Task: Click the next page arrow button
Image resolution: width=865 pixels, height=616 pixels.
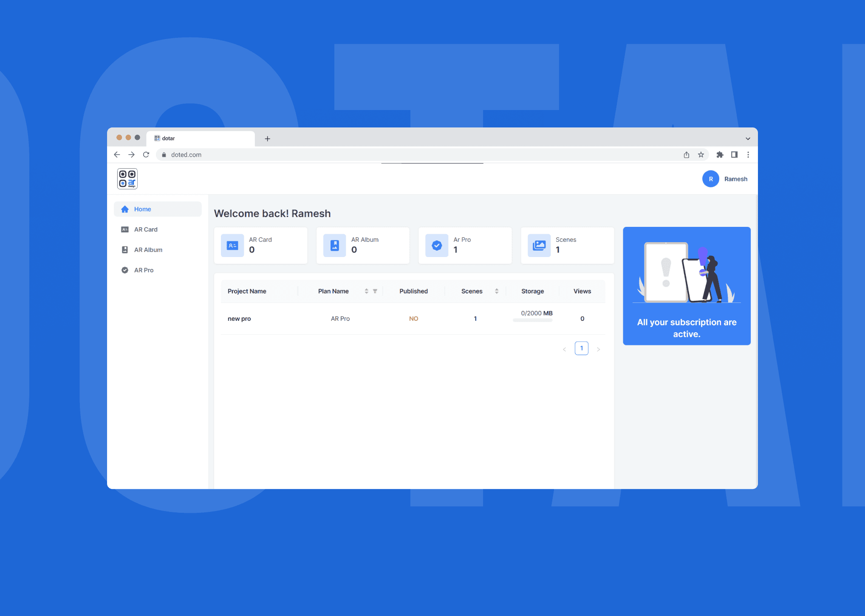Action: 599,348
